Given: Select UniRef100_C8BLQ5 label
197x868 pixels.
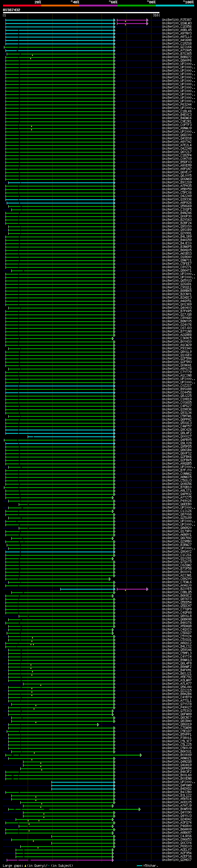Looking at the screenshot, I should [x=176, y=592].
